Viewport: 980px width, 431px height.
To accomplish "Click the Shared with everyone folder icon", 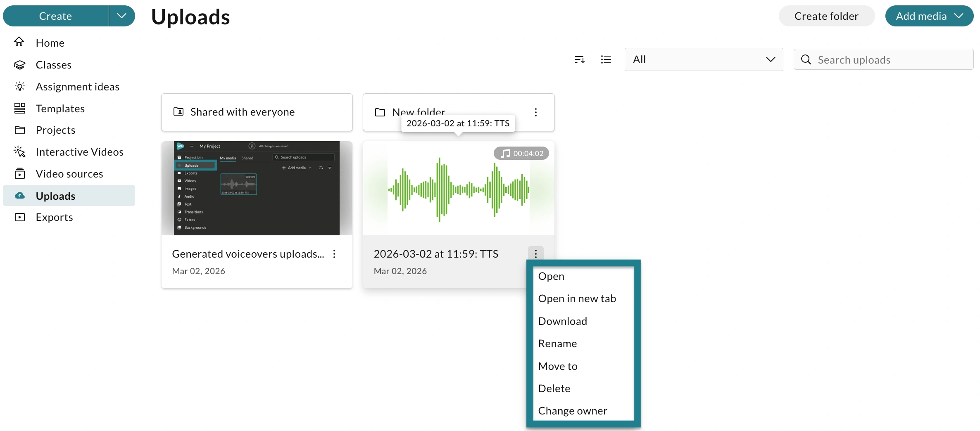I will point(178,112).
